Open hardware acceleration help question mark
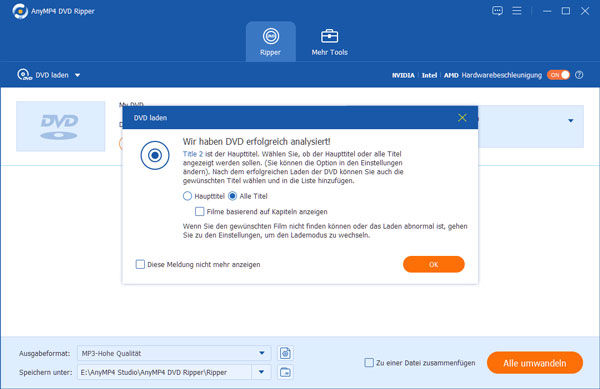Image resolution: width=600 pixels, height=389 pixels. [579, 75]
